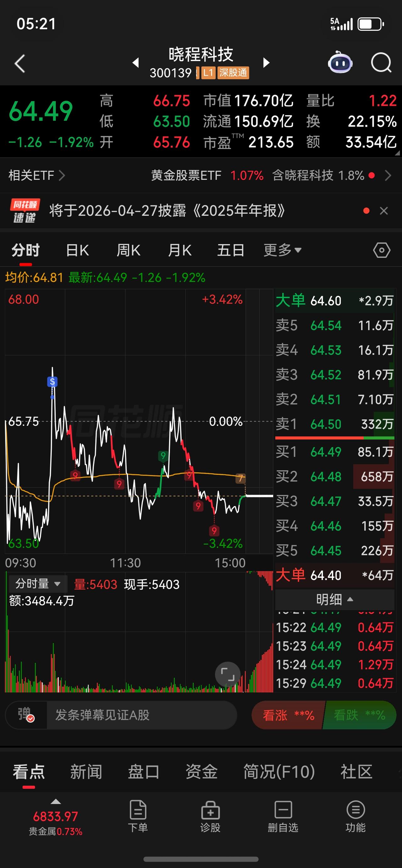
Task: Close the 同花顺速递 announcement banner
Action: 384,211
